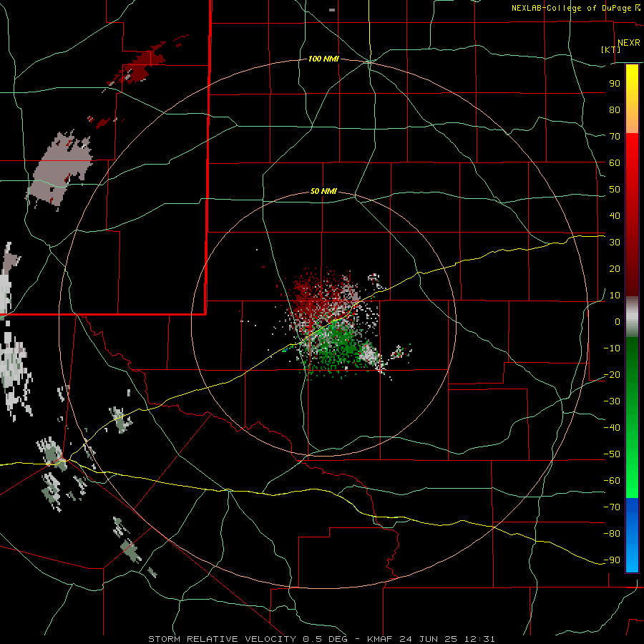Click the '24 JUN 25 12:31' timestamp
Viewport: 644px width, 644px height.
[447, 639]
